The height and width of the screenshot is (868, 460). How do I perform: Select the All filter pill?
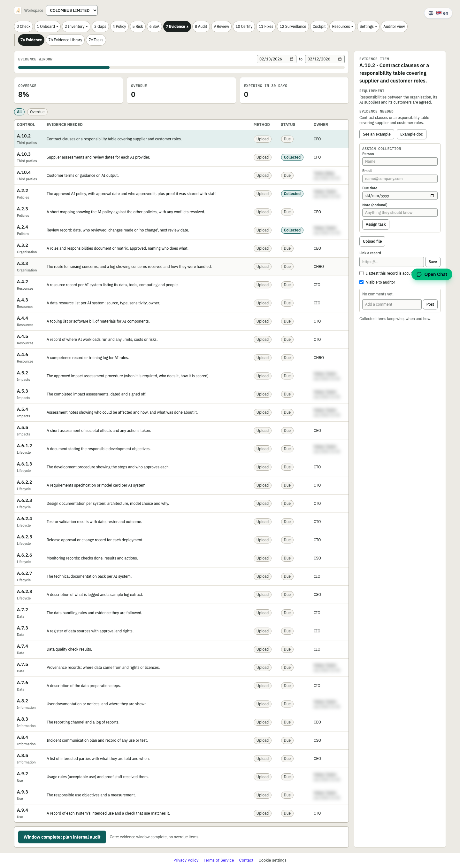tap(19, 112)
